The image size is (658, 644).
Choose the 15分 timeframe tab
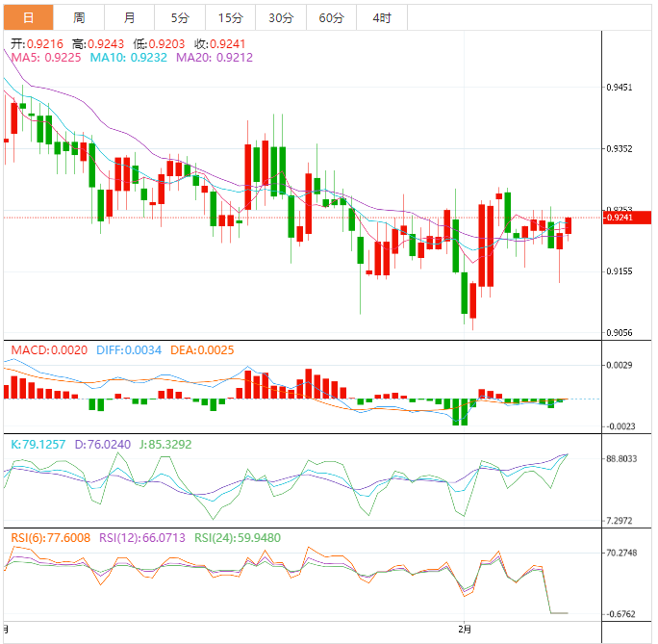pos(231,18)
